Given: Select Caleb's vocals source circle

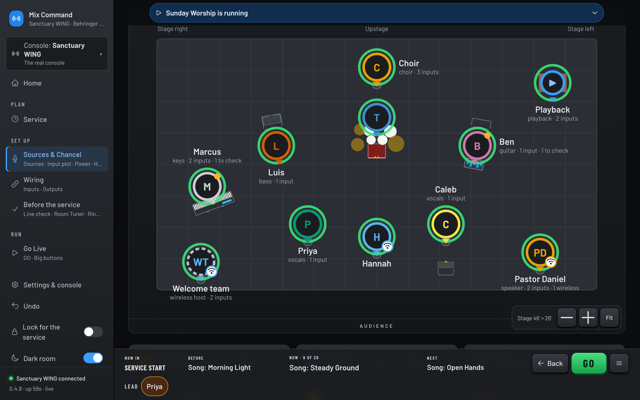Looking at the screenshot, I should tap(446, 224).
